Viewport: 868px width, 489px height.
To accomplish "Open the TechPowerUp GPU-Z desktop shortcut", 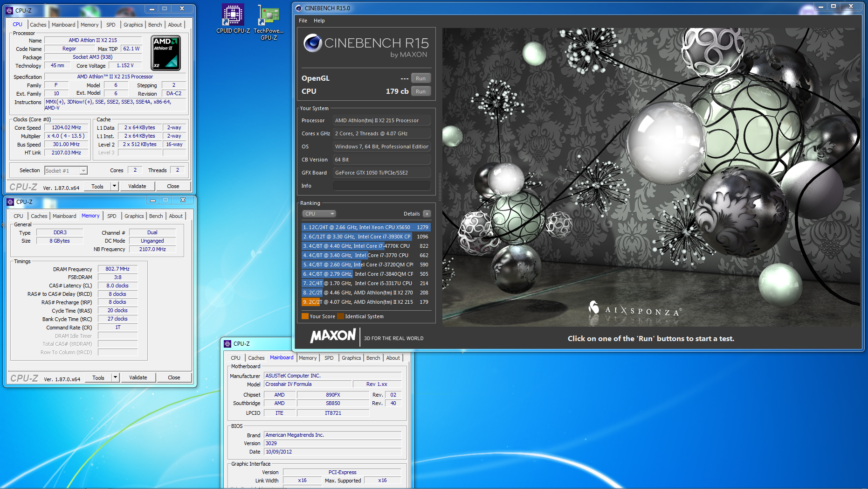I will pos(269,22).
